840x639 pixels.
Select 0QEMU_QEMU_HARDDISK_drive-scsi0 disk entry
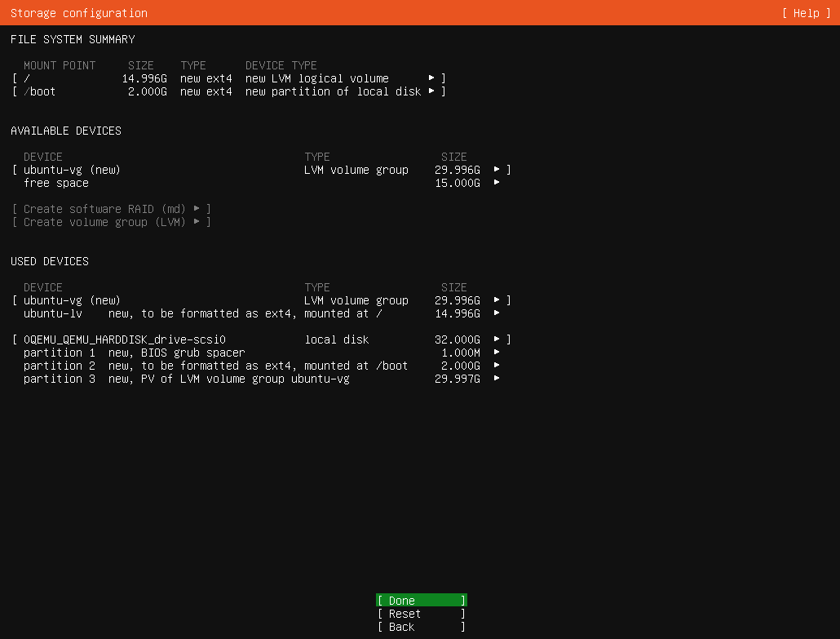point(262,339)
